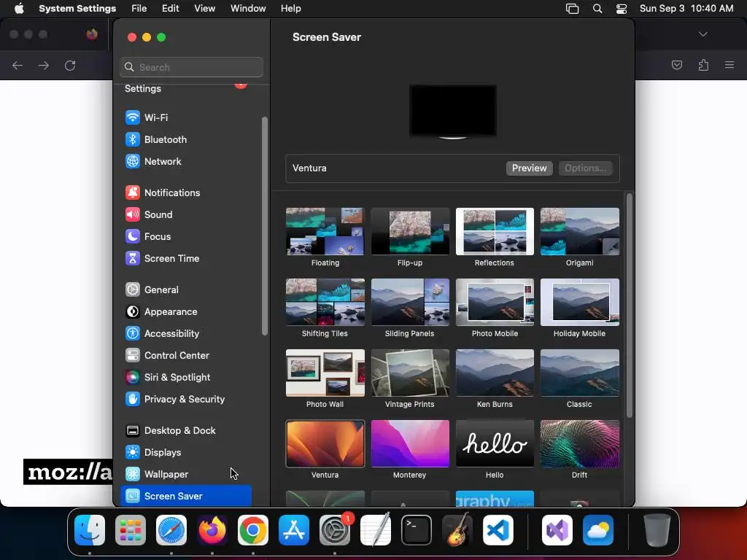The width and height of the screenshot is (747, 560).
Task: Choose the Photo Mobile screen saver
Action: coord(495,303)
